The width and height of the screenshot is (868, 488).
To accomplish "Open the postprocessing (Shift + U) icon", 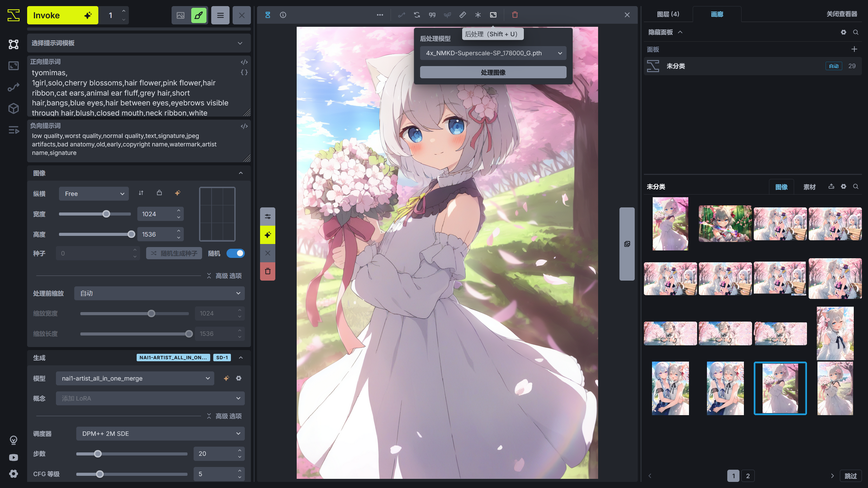I will pos(493,15).
